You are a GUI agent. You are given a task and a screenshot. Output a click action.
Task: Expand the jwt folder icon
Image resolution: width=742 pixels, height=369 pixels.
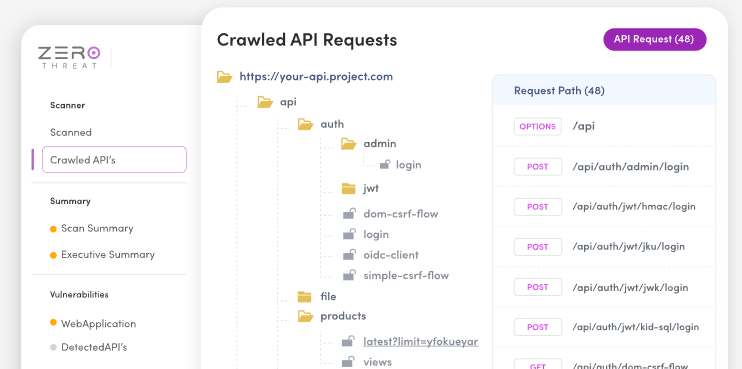coord(348,189)
